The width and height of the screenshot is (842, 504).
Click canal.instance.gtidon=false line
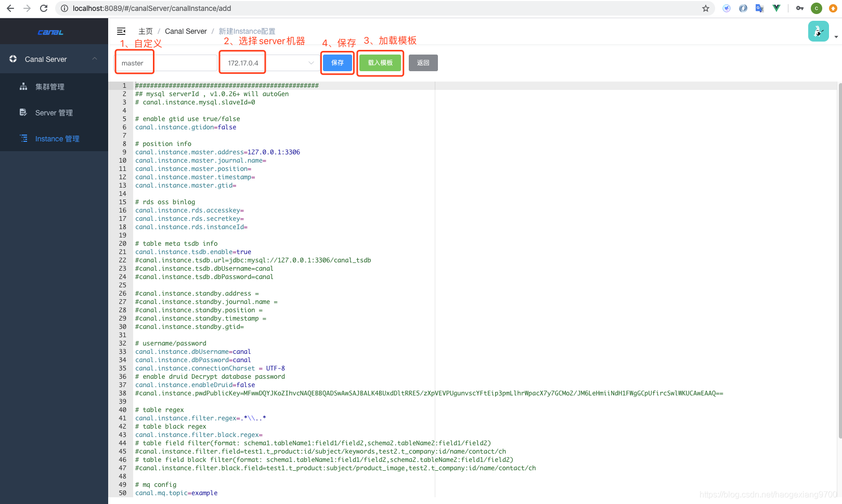pos(186,127)
